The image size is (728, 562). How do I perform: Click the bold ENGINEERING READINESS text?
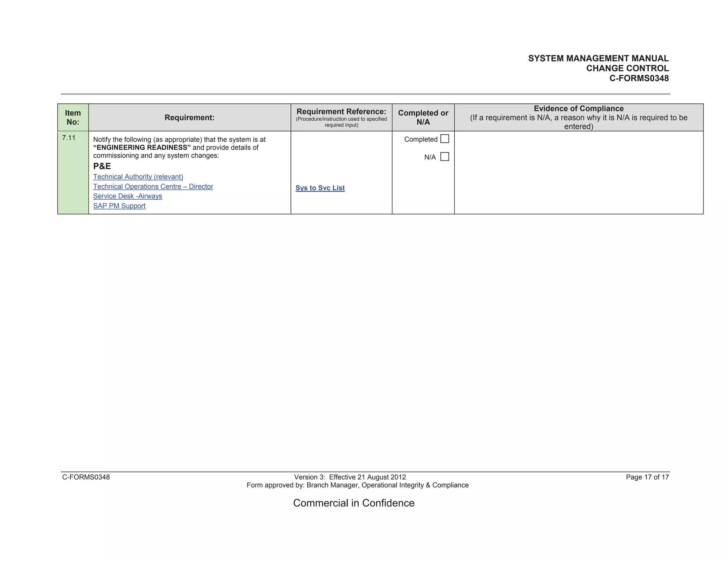tap(142, 147)
